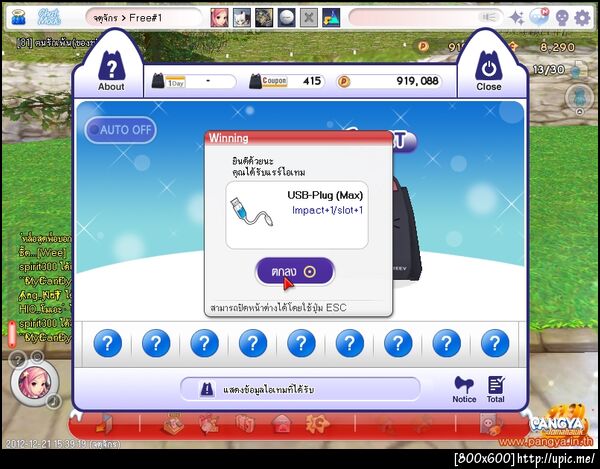This screenshot has height=469, width=600.
Task: Click the skull icon in top bar
Action: (562, 18)
